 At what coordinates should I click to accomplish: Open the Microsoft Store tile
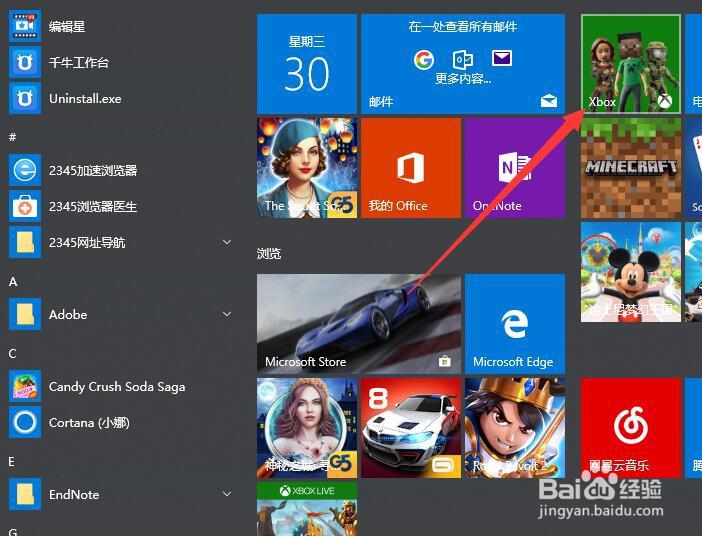coord(359,324)
